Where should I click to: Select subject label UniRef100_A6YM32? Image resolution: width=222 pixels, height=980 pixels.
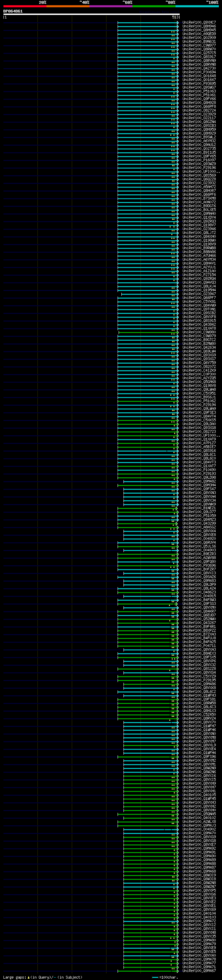pos(199,141)
